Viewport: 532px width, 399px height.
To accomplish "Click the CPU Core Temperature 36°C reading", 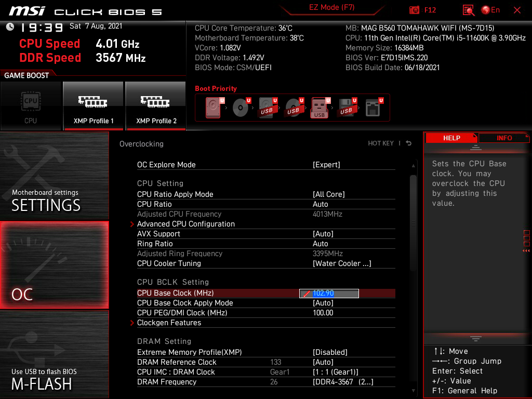I will click(243, 28).
